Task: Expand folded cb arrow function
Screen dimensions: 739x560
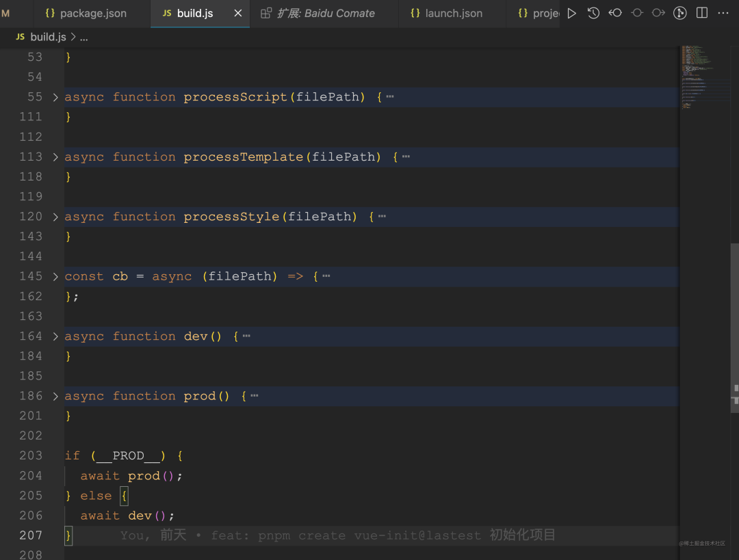Action: (x=55, y=276)
